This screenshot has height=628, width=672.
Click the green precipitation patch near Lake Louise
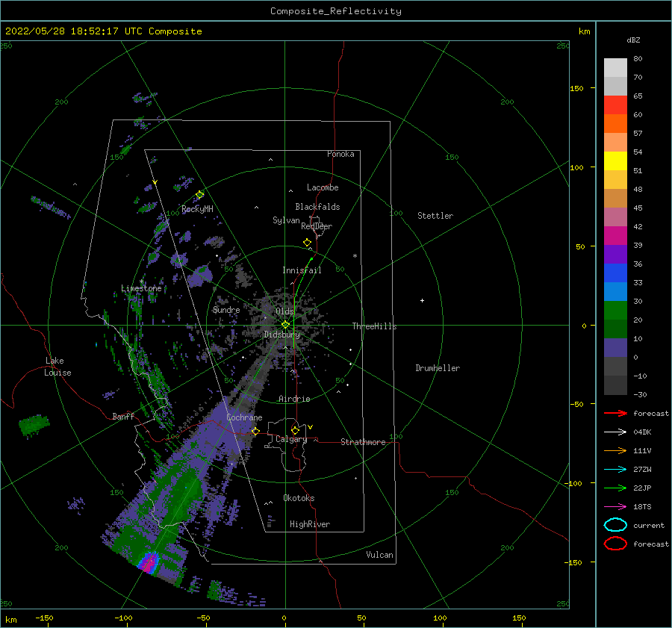(34, 425)
